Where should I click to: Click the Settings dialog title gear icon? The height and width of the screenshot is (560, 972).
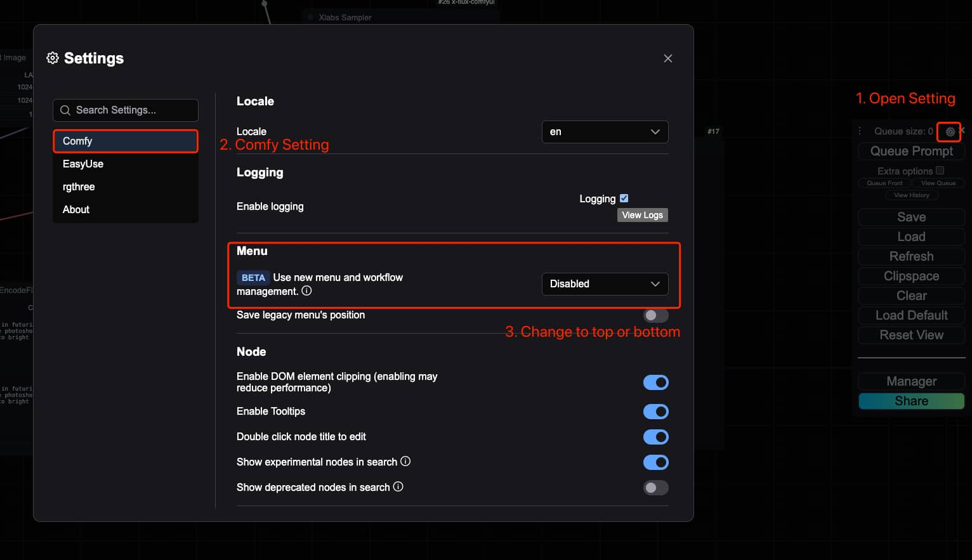53,58
